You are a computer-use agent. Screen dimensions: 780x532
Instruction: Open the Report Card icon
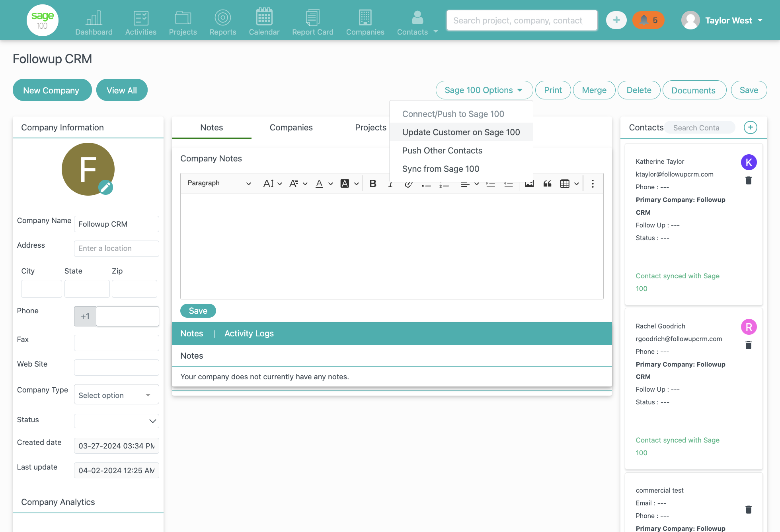(x=313, y=22)
